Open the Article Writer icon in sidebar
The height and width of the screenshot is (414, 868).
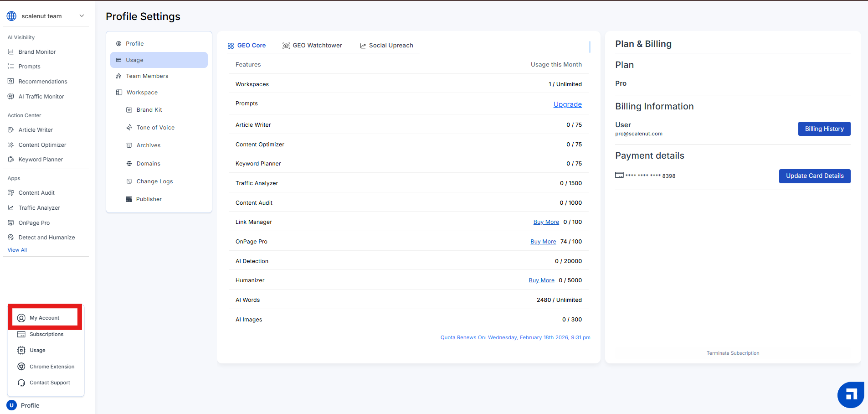pyautogui.click(x=10, y=130)
